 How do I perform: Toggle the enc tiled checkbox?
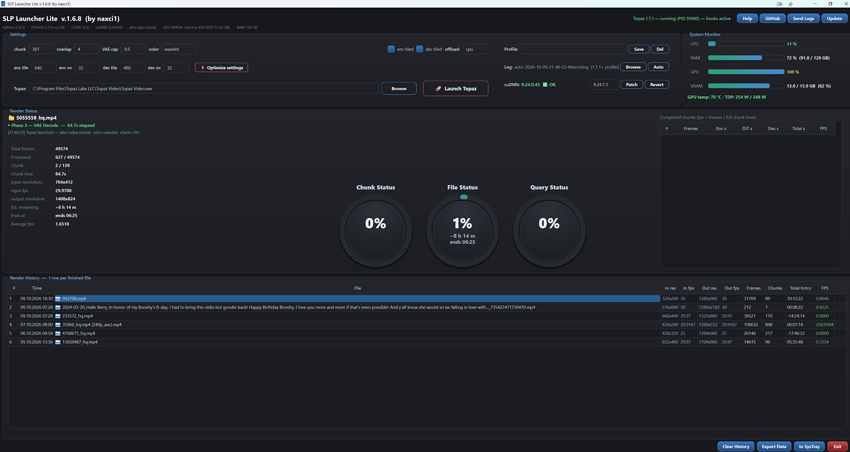click(x=391, y=49)
